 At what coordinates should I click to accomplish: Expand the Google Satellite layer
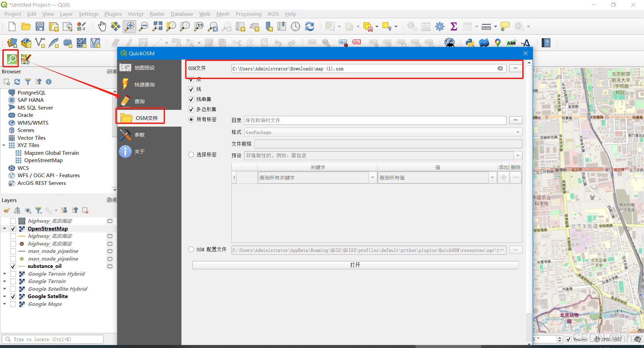click(4, 297)
